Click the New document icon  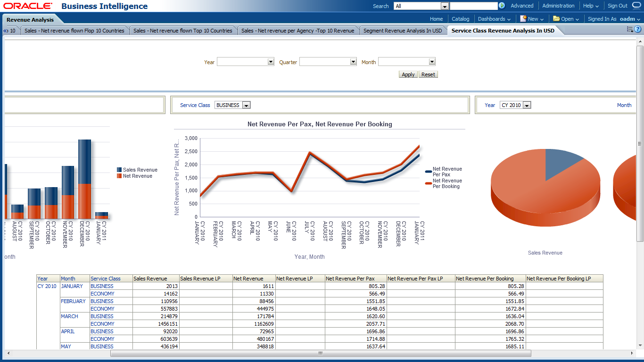[x=523, y=19]
